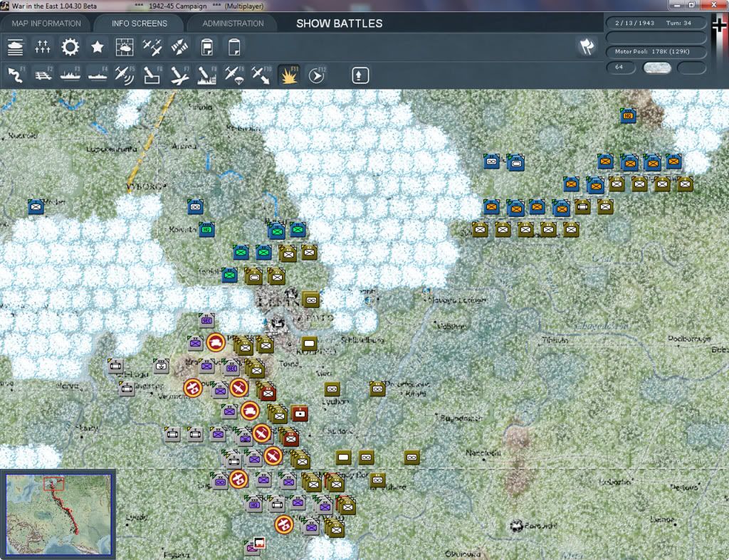
Task: Select the HQ unit in northeast corner
Action: [628, 115]
